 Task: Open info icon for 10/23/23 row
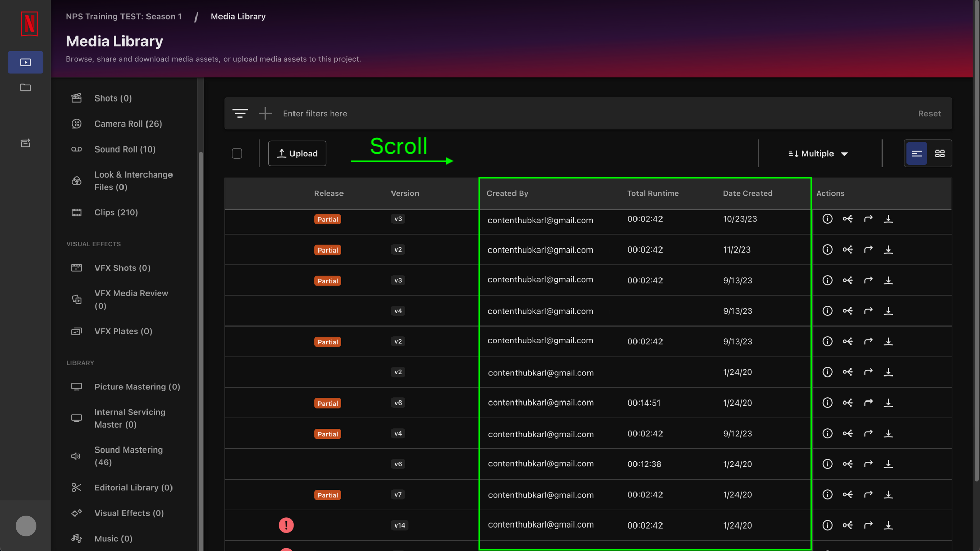pyautogui.click(x=827, y=219)
